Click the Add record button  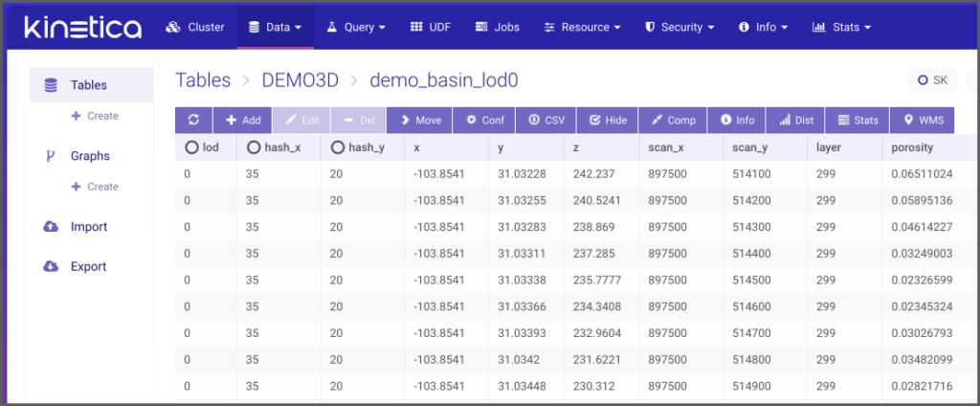point(242,121)
